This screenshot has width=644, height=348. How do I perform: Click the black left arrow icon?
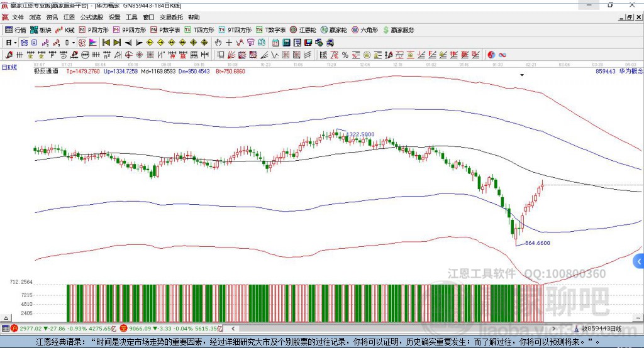128,43
